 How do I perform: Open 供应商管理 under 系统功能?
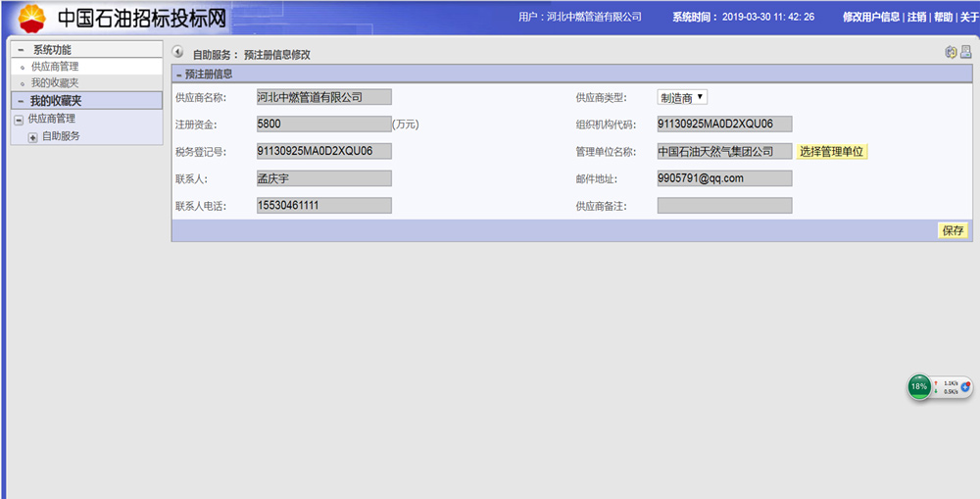pyautogui.click(x=54, y=67)
